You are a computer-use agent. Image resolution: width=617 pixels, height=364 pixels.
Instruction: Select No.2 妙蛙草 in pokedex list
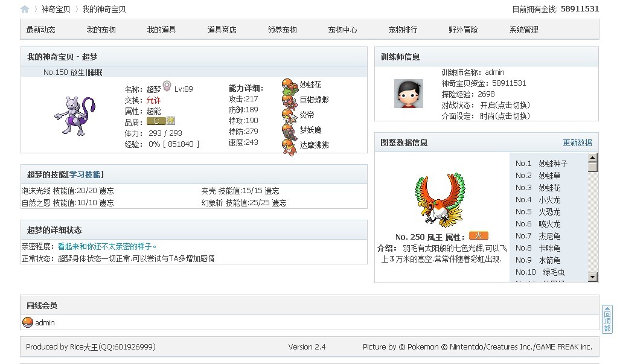[x=538, y=176]
